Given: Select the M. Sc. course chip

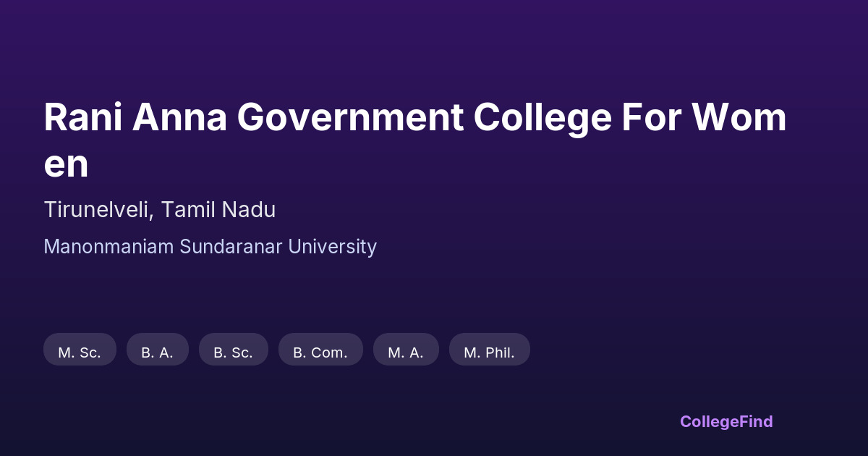Looking at the screenshot, I should tap(80, 352).
